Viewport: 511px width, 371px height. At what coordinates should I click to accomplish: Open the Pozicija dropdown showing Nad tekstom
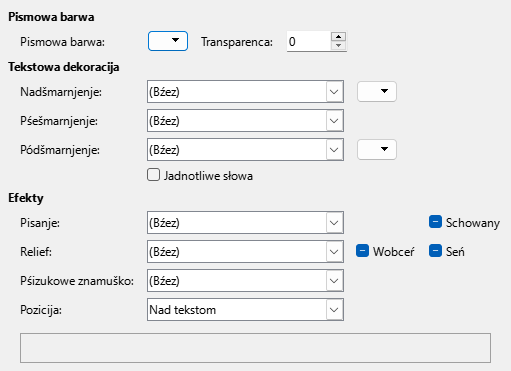(334, 310)
